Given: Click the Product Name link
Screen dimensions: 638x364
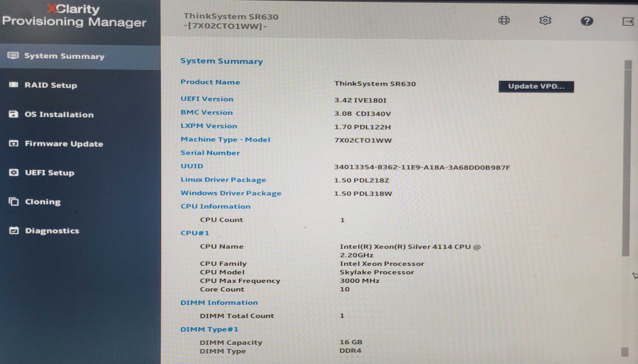Looking at the screenshot, I should (210, 82).
